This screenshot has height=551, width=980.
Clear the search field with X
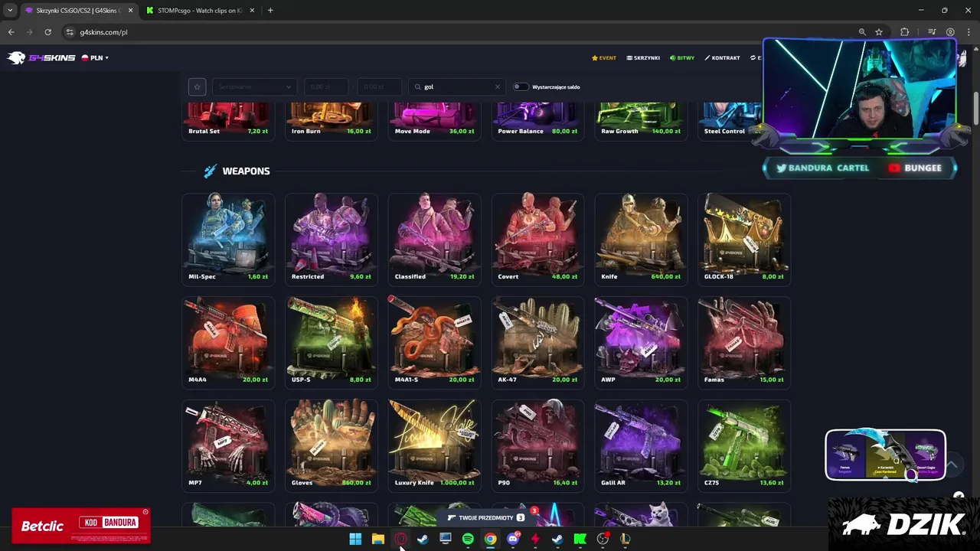498,86
